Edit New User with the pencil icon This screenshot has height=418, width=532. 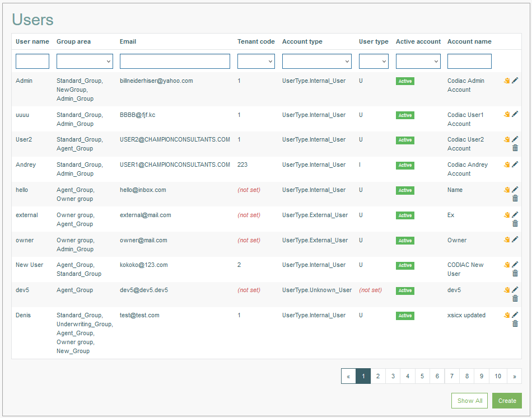click(515, 264)
